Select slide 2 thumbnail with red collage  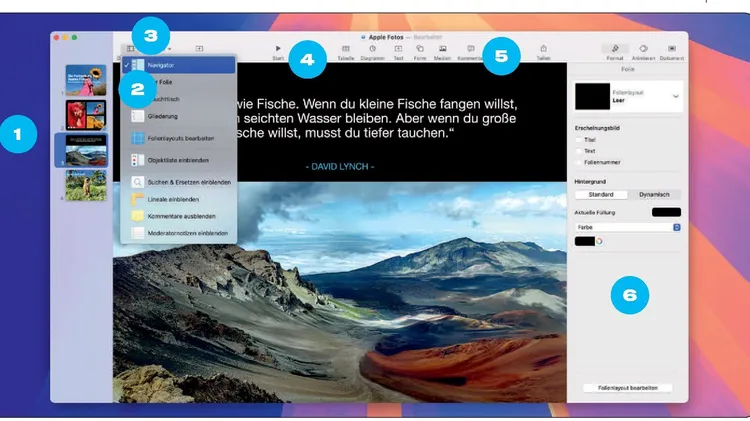pyautogui.click(x=86, y=115)
